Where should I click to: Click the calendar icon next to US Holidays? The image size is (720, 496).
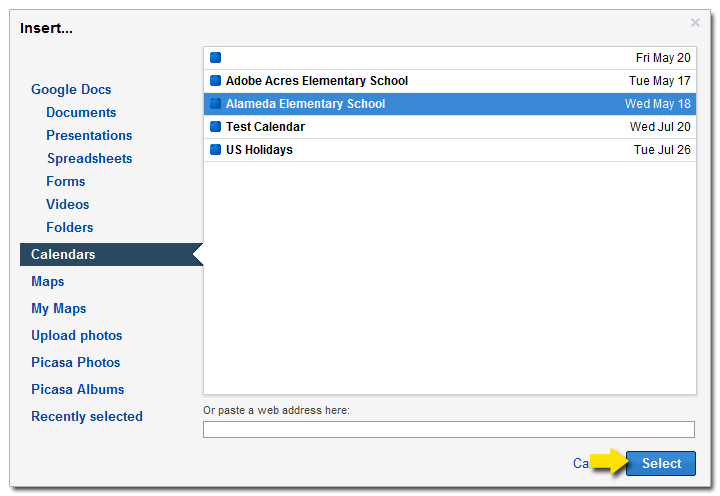(215, 150)
